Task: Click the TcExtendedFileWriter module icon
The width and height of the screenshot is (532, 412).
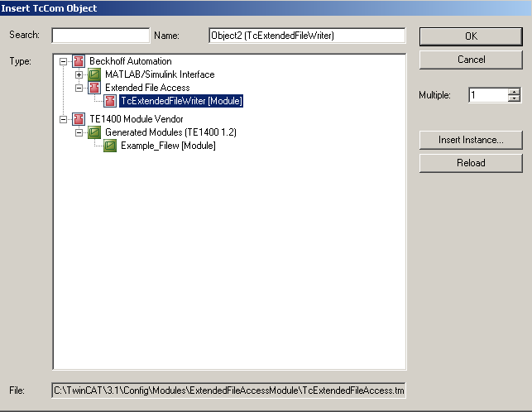Action: point(110,101)
